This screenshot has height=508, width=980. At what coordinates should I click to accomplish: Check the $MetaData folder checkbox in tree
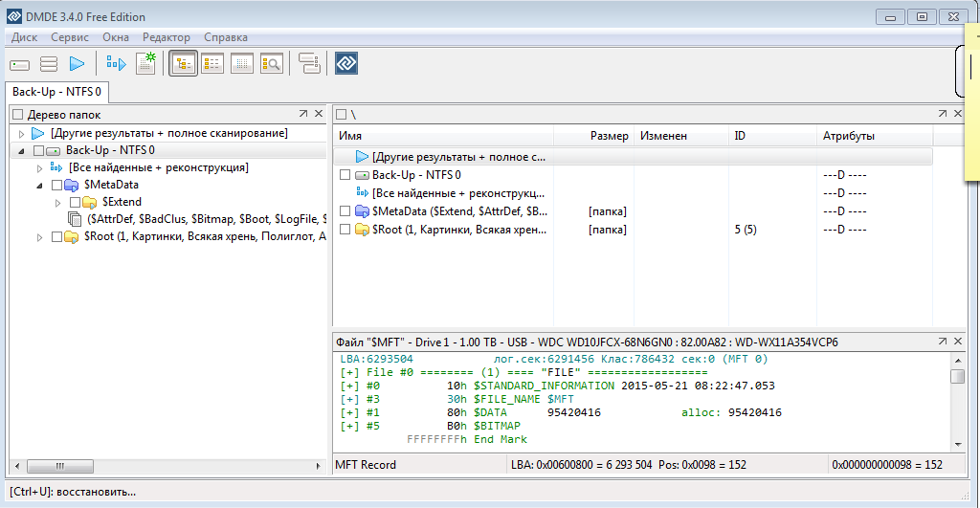click(56, 185)
